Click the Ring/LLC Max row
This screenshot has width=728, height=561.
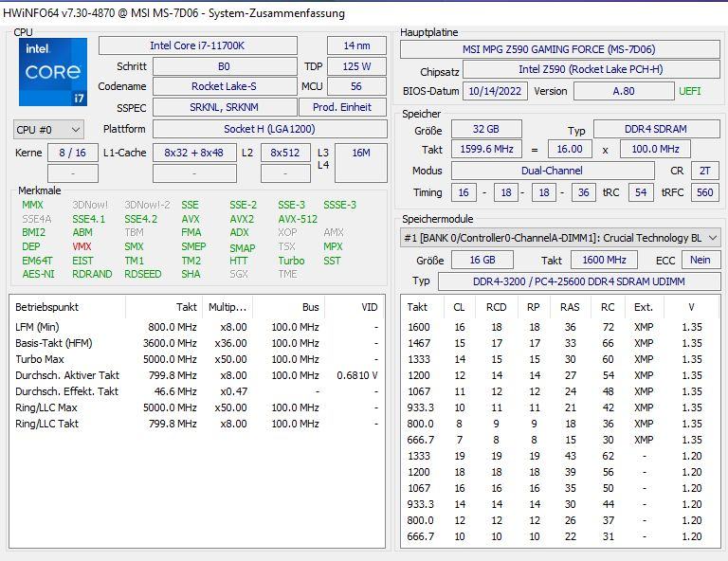197,407
